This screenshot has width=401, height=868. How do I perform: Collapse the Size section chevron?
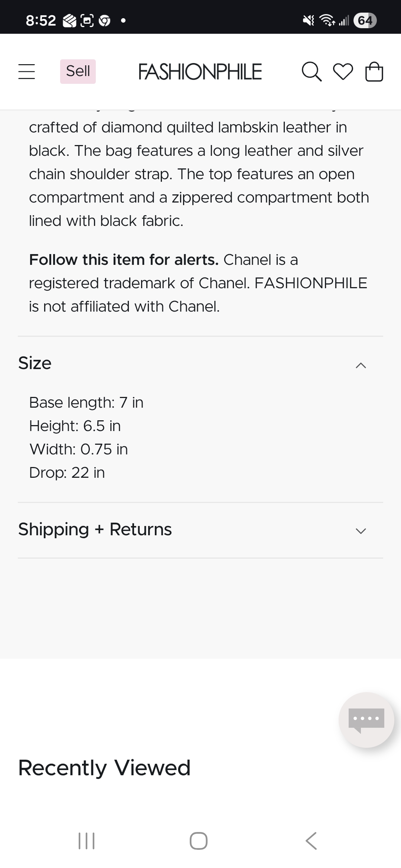(361, 365)
